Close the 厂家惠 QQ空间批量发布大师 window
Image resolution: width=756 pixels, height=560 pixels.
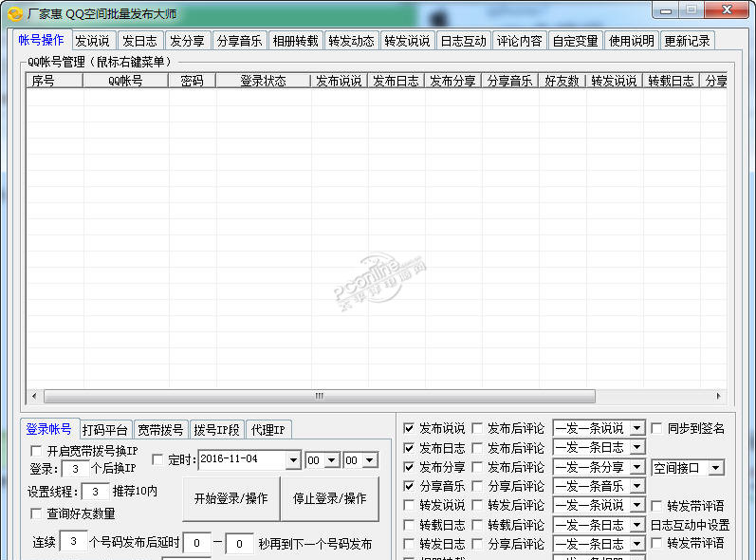[727, 10]
